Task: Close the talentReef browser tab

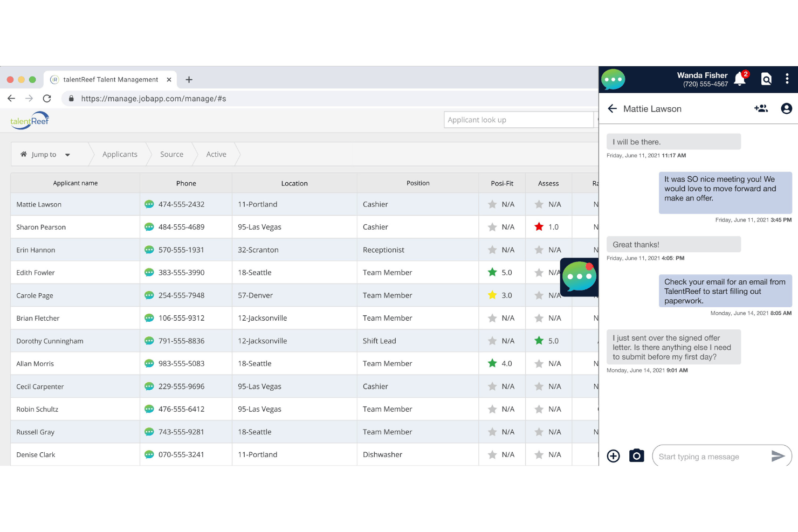Action: tap(169, 79)
